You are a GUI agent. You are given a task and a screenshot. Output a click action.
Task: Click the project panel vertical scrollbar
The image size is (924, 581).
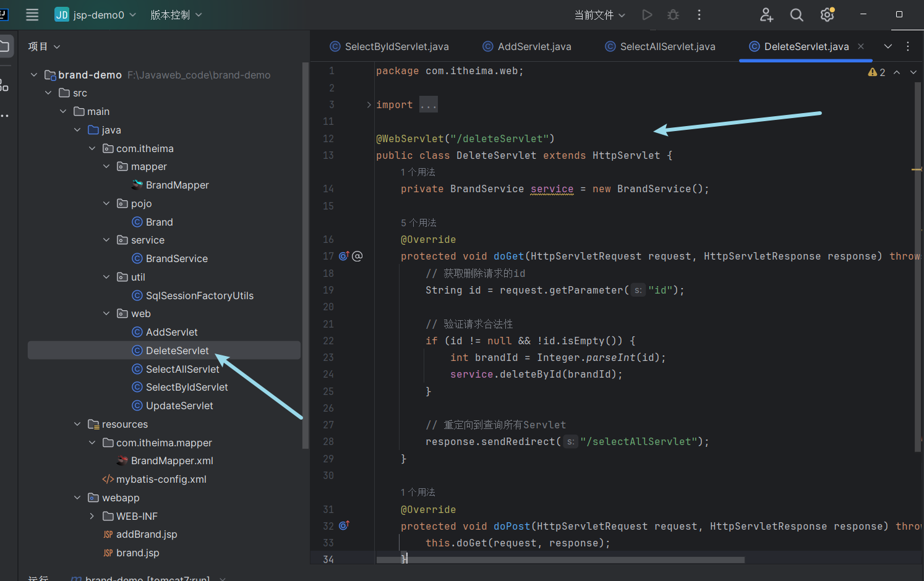tap(305, 255)
